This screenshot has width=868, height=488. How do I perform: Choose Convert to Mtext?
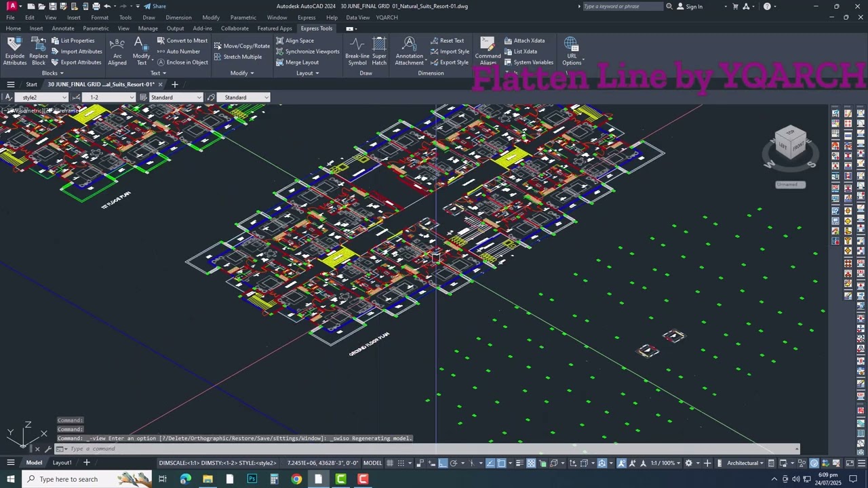coord(182,41)
